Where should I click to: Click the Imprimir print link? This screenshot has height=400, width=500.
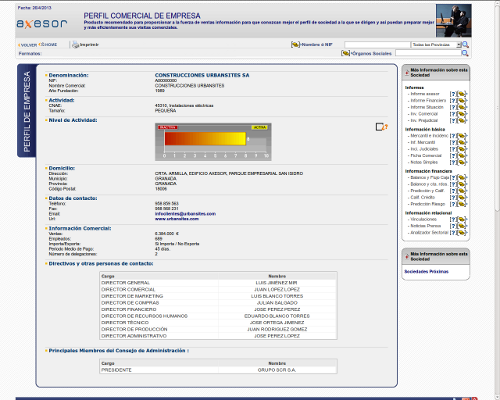(x=89, y=45)
